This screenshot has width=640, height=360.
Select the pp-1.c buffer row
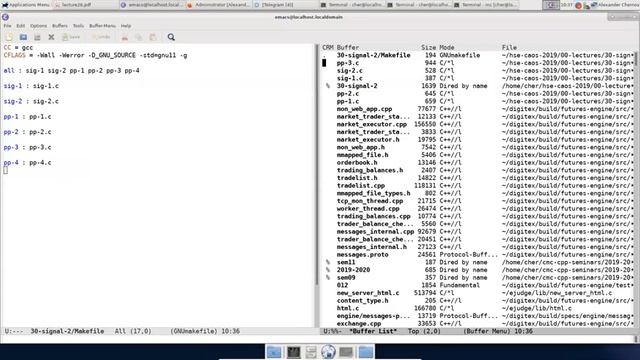click(478, 101)
